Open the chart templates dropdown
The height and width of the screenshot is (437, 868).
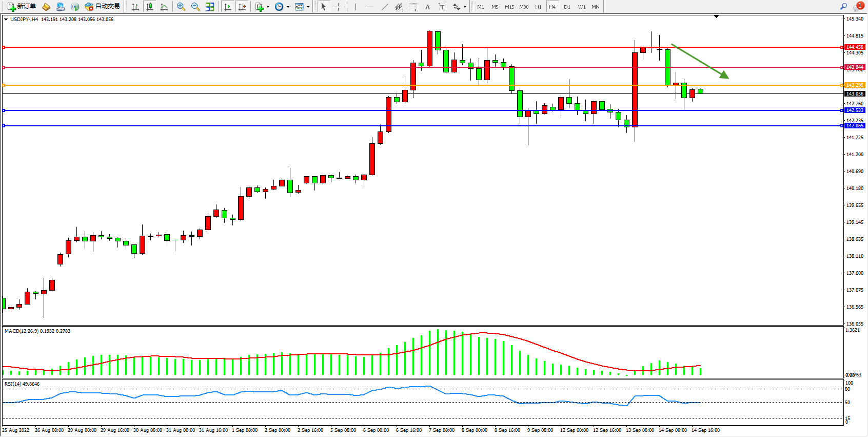[x=308, y=7]
